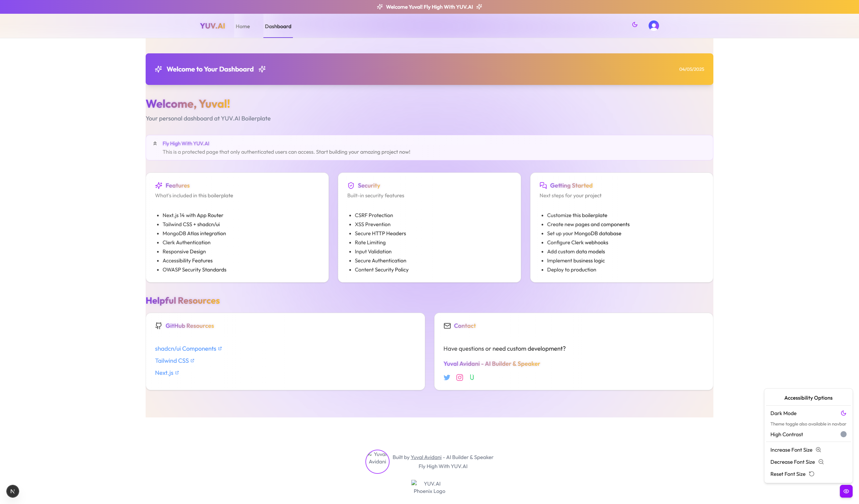This screenshot has width=859, height=504.
Task: Click the navbar moon theme icon
Action: tap(635, 24)
